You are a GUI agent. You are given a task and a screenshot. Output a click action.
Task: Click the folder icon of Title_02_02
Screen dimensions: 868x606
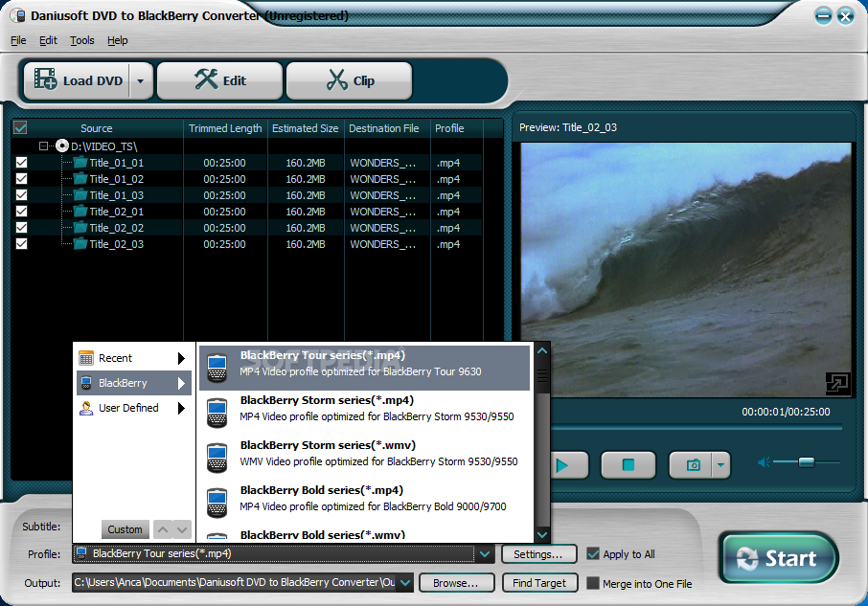click(x=80, y=227)
